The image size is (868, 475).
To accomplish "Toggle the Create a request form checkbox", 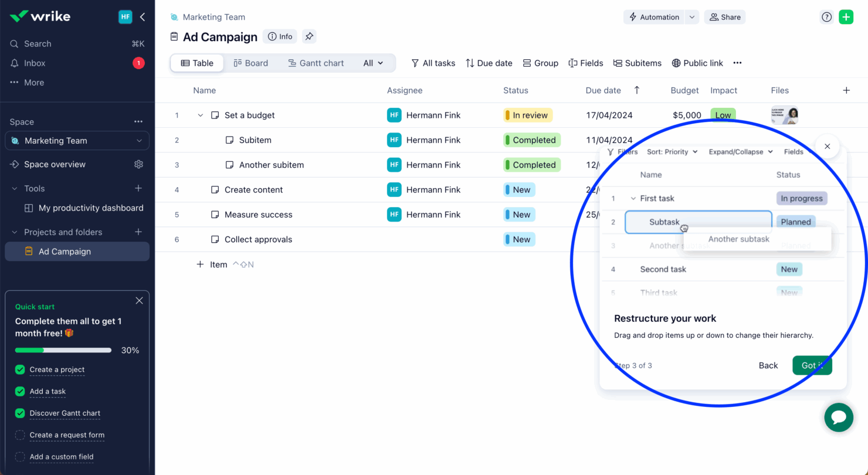I will (20, 435).
